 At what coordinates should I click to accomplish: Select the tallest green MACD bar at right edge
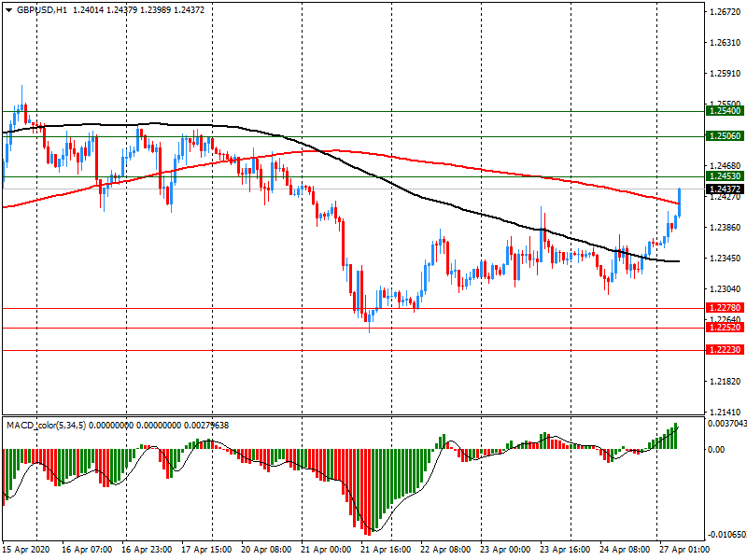(x=675, y=436)
